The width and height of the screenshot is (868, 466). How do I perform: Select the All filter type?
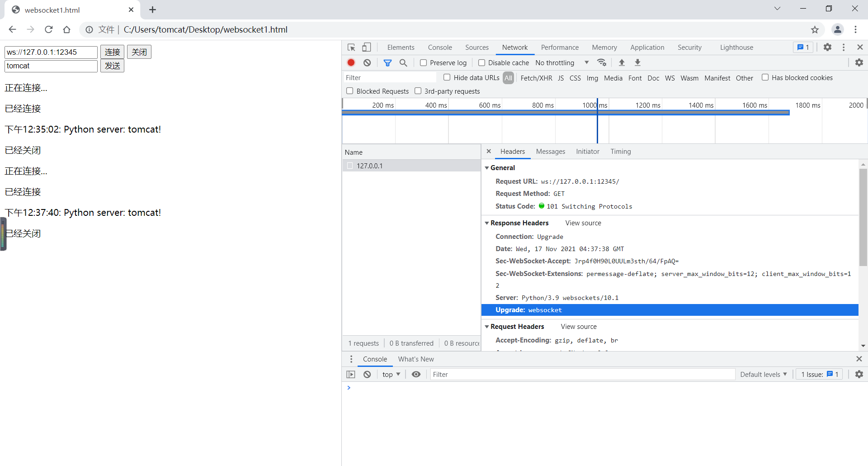(508, 78)
